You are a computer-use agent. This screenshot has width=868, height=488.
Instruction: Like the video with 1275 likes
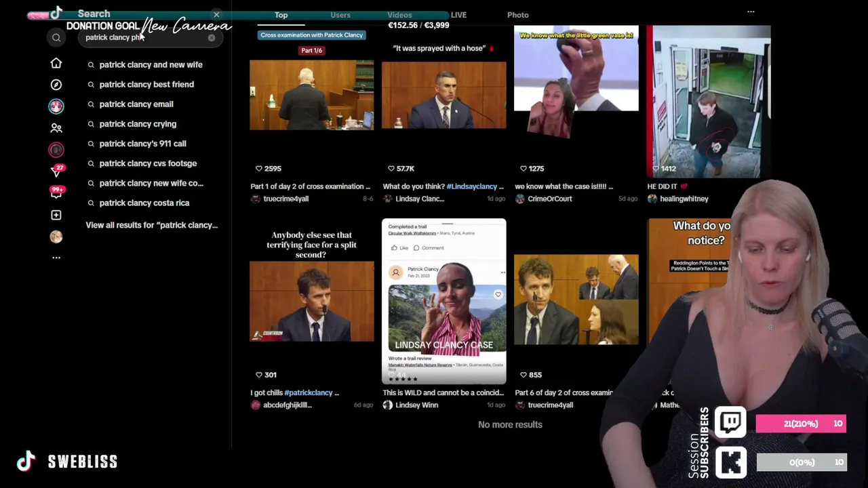pyautogui.click(x=524, y=168)
